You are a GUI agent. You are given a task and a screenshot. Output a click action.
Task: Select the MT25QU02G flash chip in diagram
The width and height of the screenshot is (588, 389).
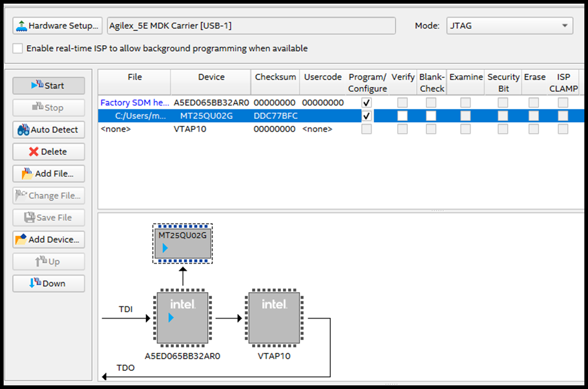(182, 244)
